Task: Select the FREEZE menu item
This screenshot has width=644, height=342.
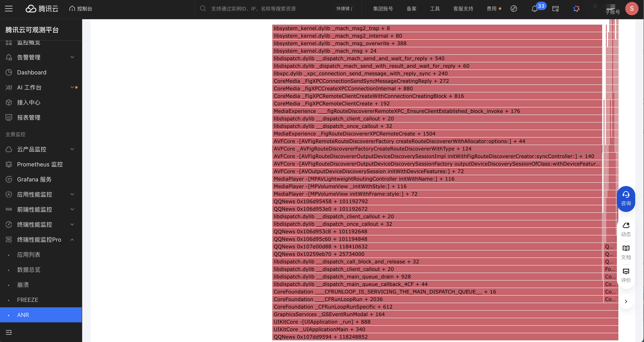Action: (28, 300)
